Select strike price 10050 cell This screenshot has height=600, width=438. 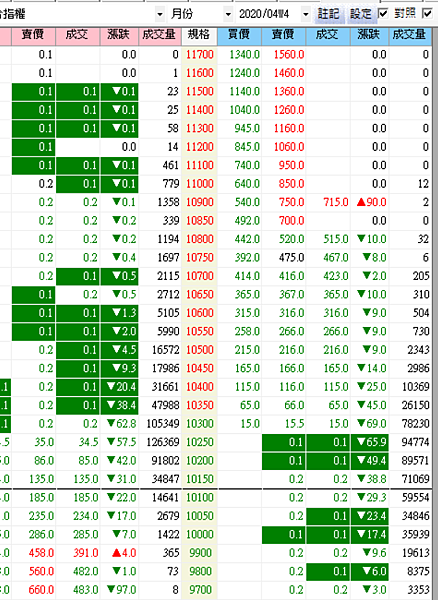[x=199, y=516]
